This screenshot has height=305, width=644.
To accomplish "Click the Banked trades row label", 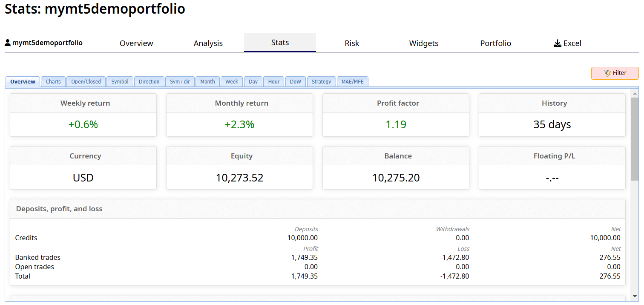I will (38, 257).
